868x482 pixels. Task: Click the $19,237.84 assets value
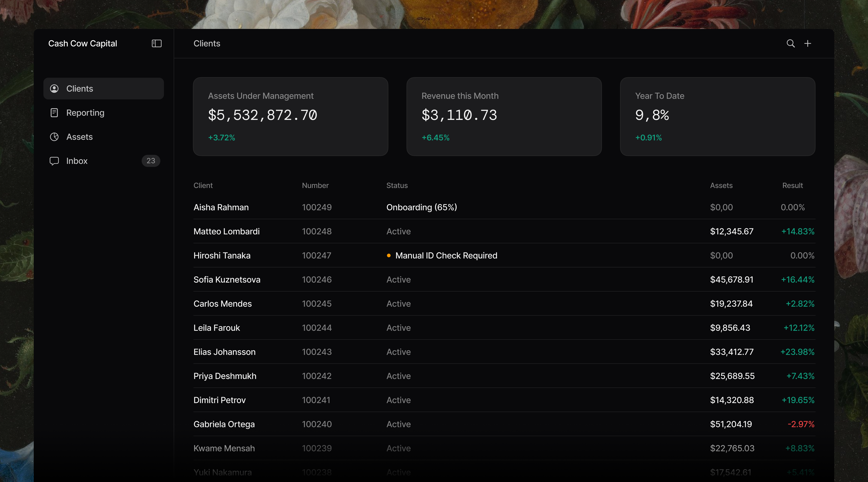731,303
